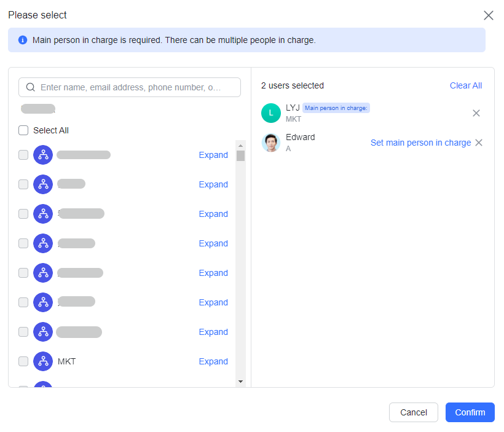Check the first department's checkbox
The width and height of the screenshot is (504, 432).
[23, 155]
